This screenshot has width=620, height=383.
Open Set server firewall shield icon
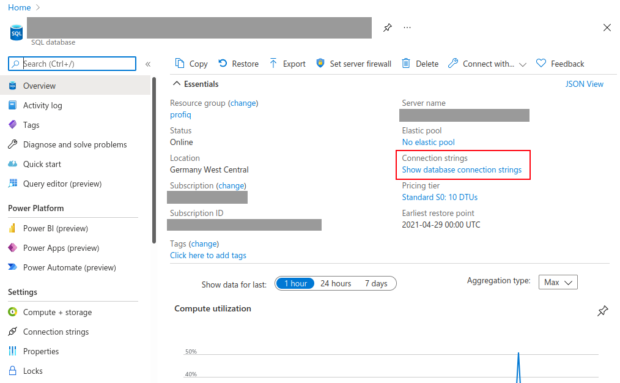[x=320, y=63]
